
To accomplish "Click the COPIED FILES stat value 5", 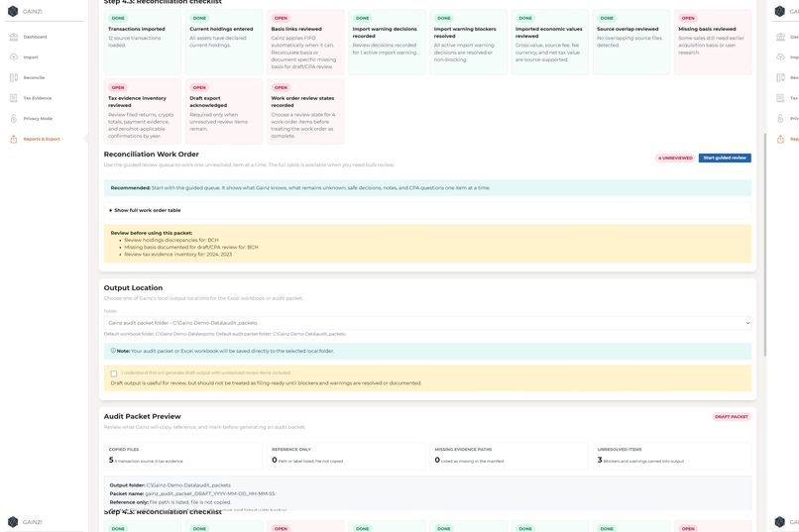I will click(x=111, y=460).
